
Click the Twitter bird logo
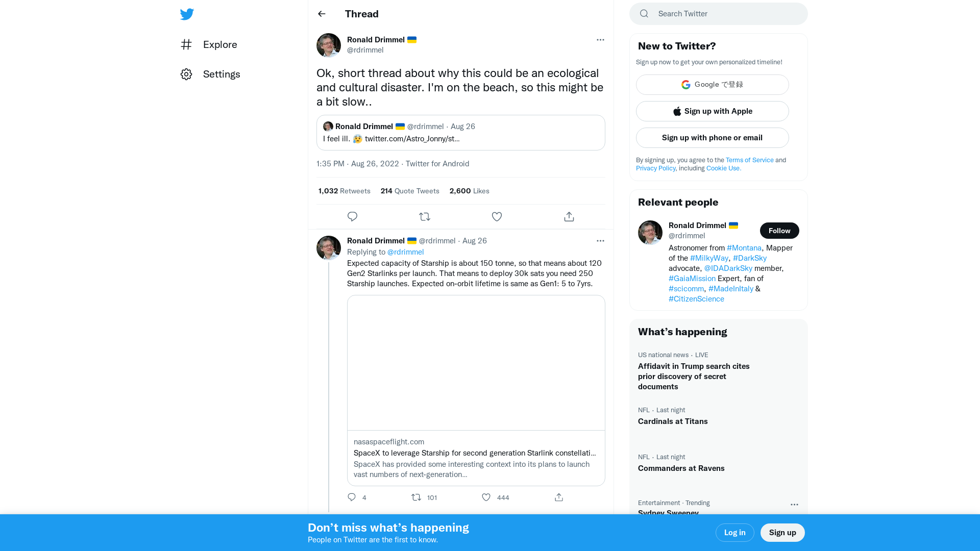[x=187, y=14]
